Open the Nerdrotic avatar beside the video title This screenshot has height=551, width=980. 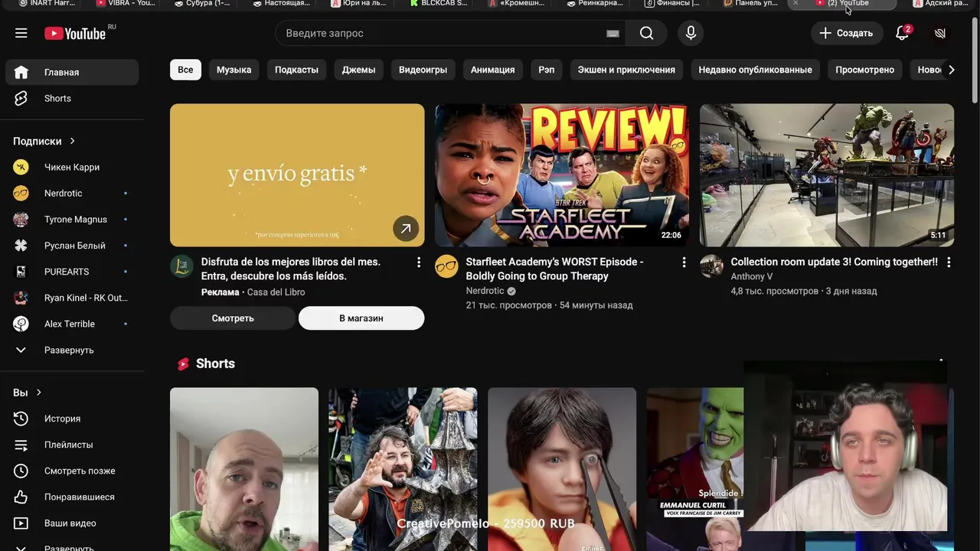click(x=446, y=266)
